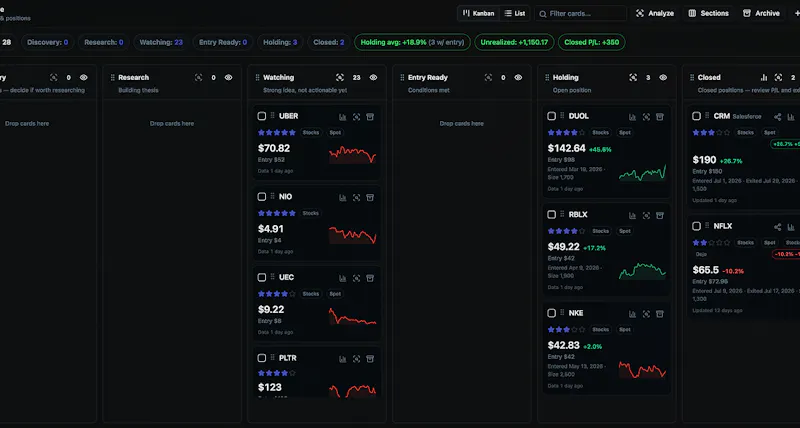Select the UEC card checkbox

[x=262, y=278]
